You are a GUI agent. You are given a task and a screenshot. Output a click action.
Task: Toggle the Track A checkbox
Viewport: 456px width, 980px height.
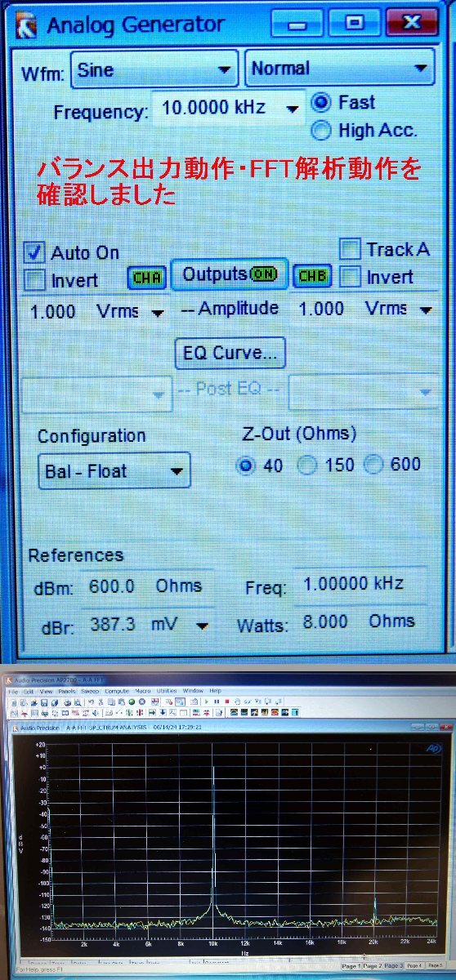point(350,249)
